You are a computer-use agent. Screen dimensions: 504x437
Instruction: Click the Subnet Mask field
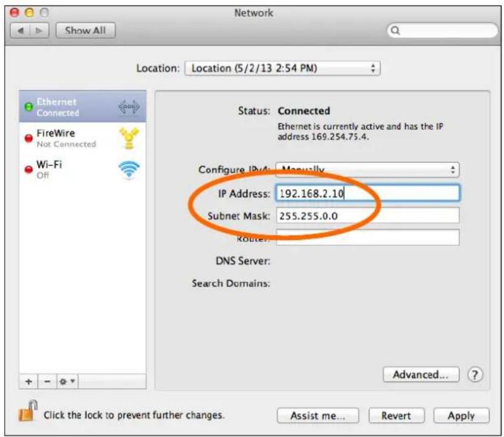pyautogui.click(x=367, y=216)
